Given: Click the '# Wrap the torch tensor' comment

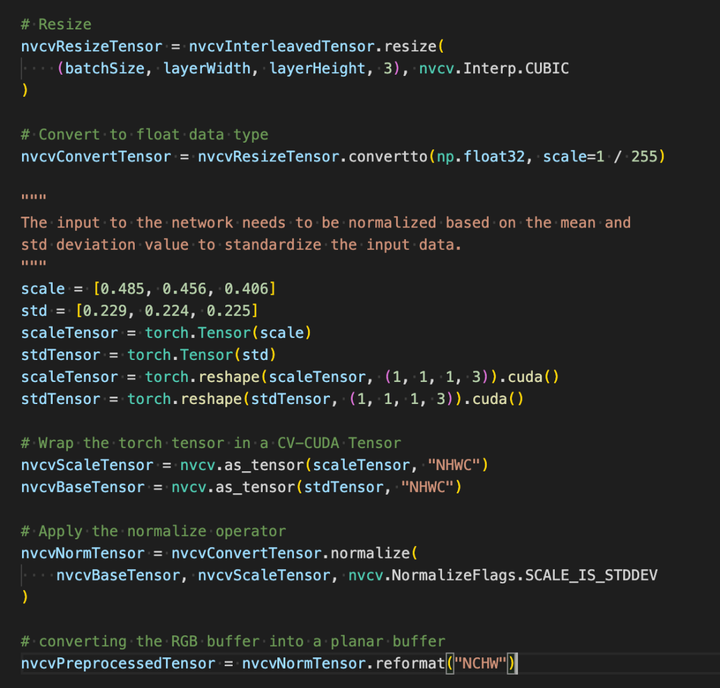Looking at the screenshot, I should tap(211, 443).
